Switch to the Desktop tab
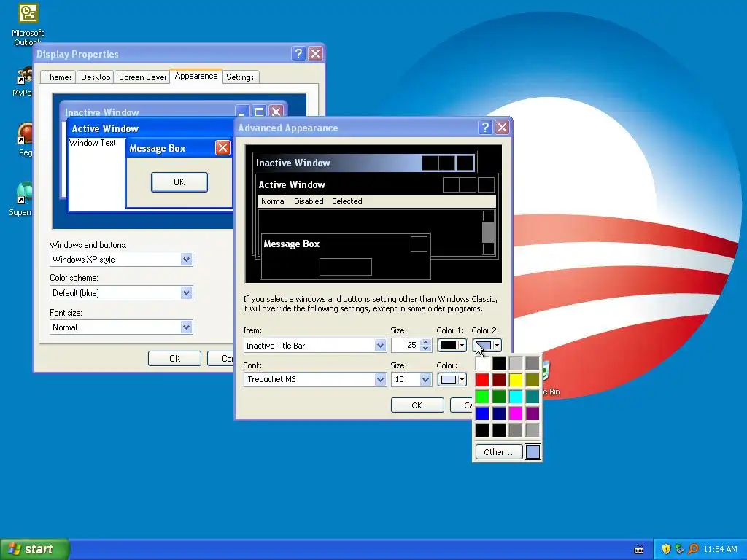747x560 pixels. pyautogui.click(x=96, y=77)
